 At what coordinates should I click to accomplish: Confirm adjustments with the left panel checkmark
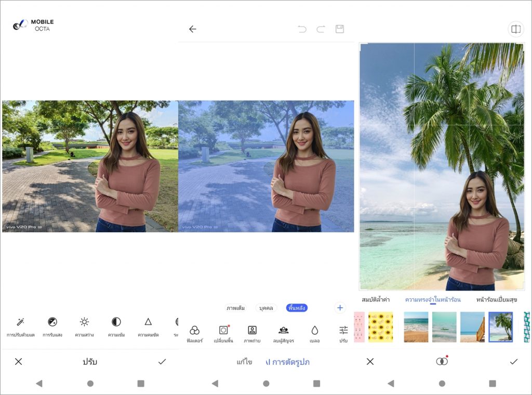(x=162, y=362)
